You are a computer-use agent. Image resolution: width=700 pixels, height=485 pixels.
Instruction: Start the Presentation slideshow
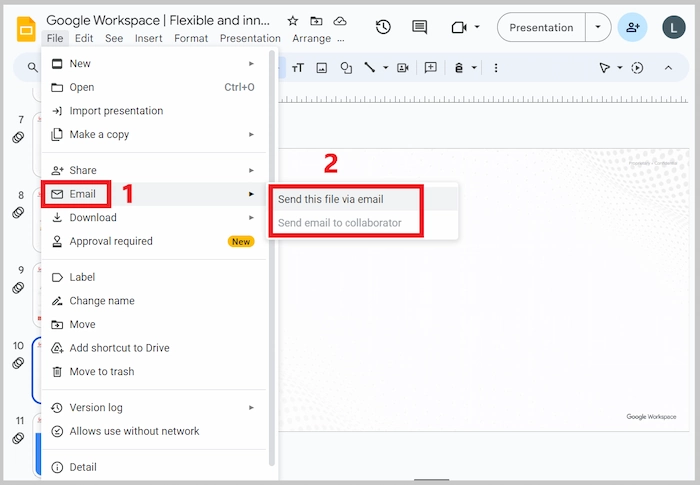pos(541,28)
